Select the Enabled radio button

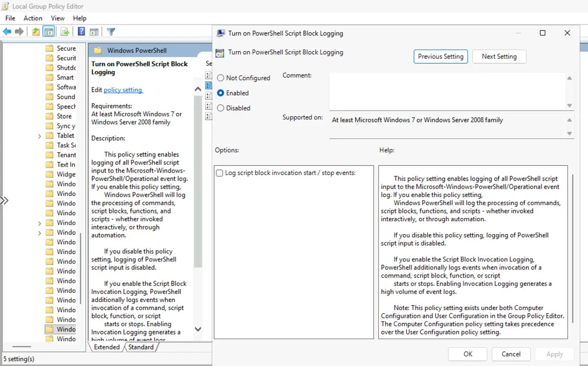click(220, 93)
